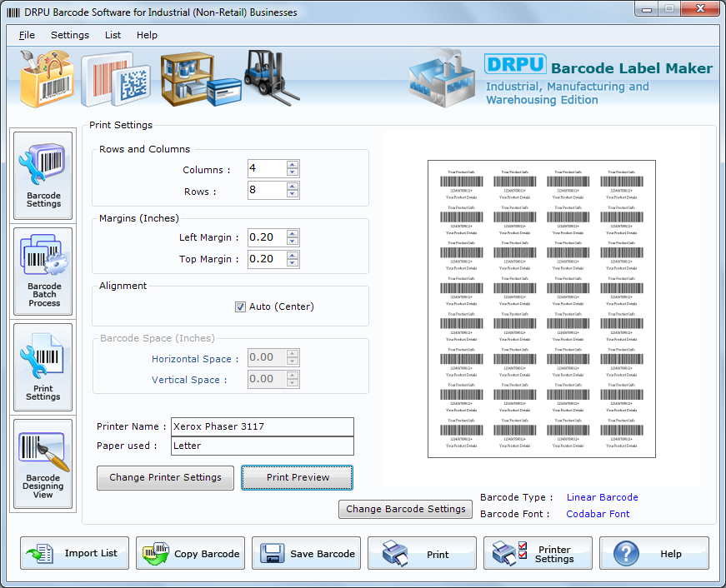Open the Settings menu

70,35
